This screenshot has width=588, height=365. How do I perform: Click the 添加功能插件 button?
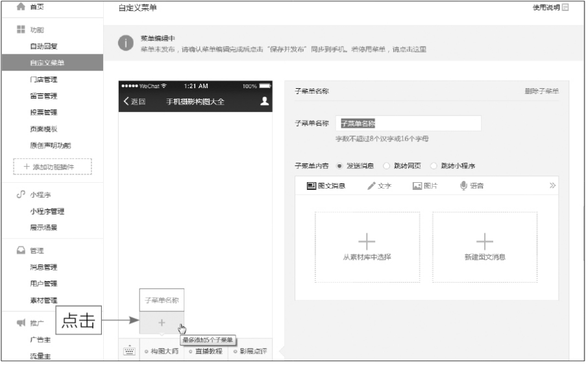(x=53, y=167)
